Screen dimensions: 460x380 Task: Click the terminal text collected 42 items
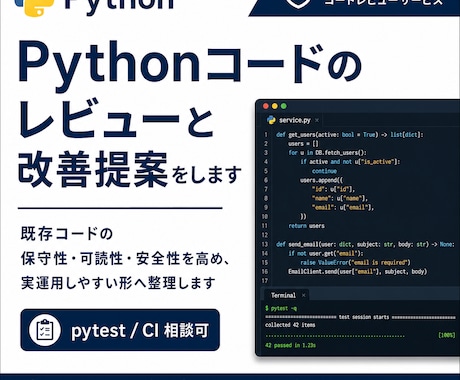(x=290, y=325)
